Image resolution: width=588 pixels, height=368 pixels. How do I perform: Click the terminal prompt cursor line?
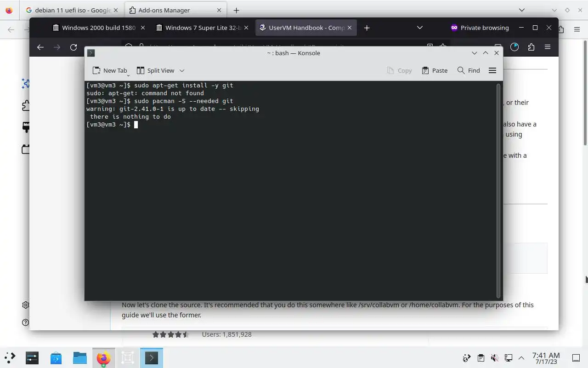112,125
